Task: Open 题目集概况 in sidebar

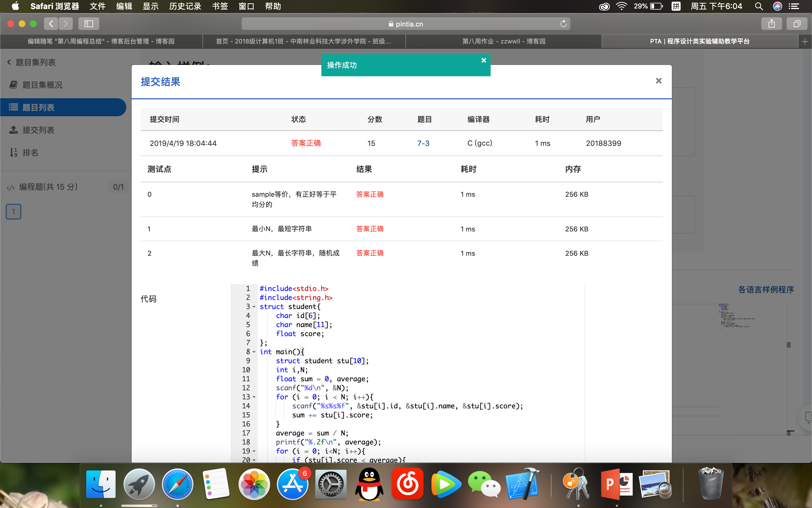Action: 36,85
